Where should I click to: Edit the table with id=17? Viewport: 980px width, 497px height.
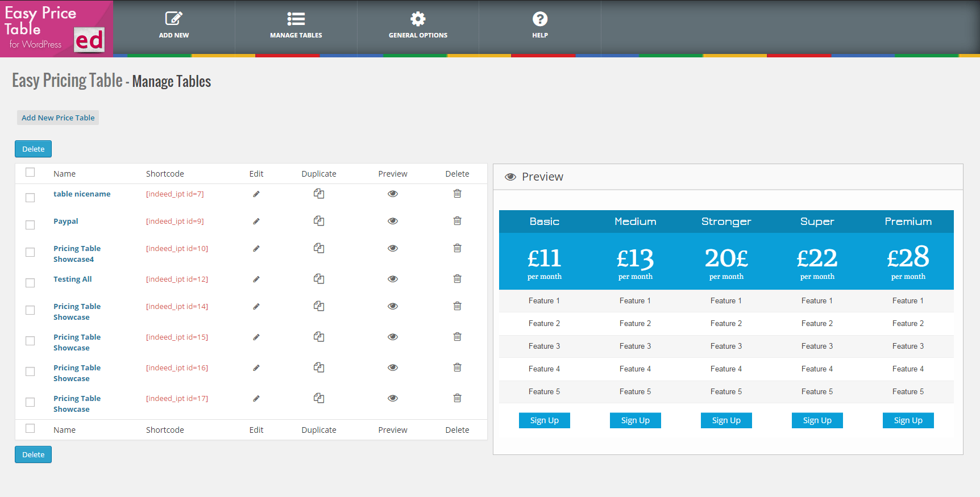point(256,399)
